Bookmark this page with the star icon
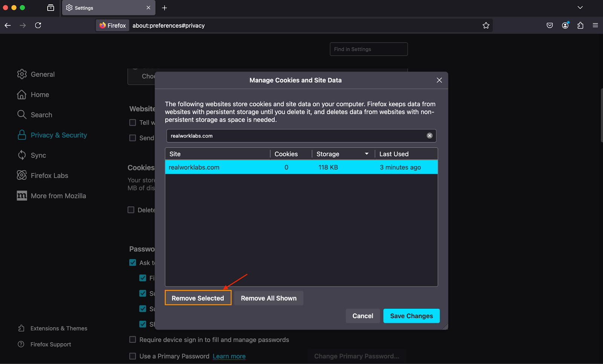The width and height of the screenshot is (603, 364). pos(486,25)
